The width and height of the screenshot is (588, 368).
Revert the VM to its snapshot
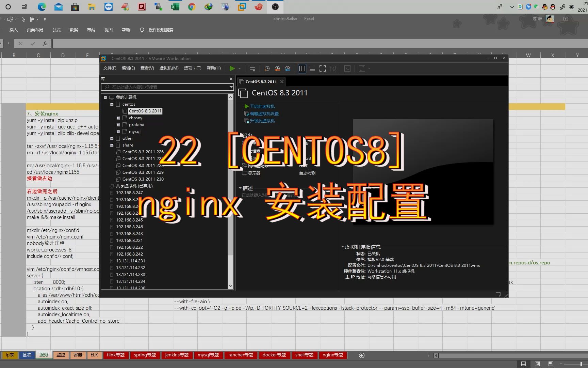coord(277,68)
